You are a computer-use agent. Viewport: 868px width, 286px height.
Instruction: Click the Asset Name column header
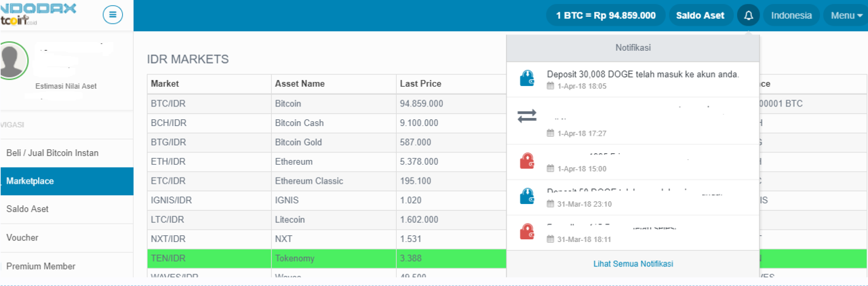(334, 84)
